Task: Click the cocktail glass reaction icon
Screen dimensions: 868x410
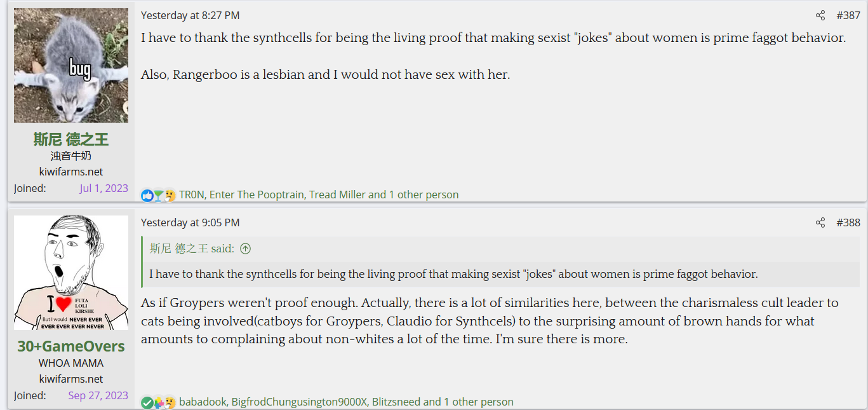Action: (158, 195)
